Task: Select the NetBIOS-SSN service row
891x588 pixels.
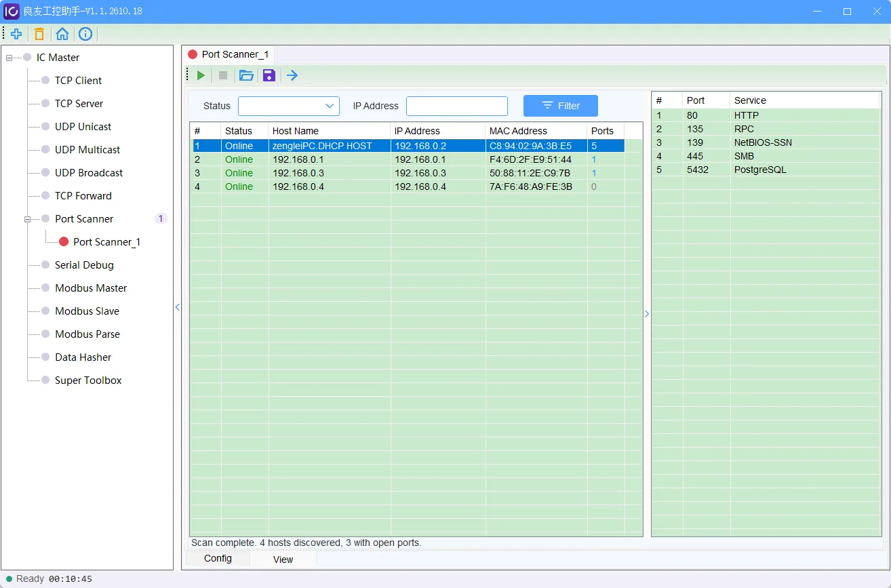Action: pyautogui.click(x=766, y=142)
